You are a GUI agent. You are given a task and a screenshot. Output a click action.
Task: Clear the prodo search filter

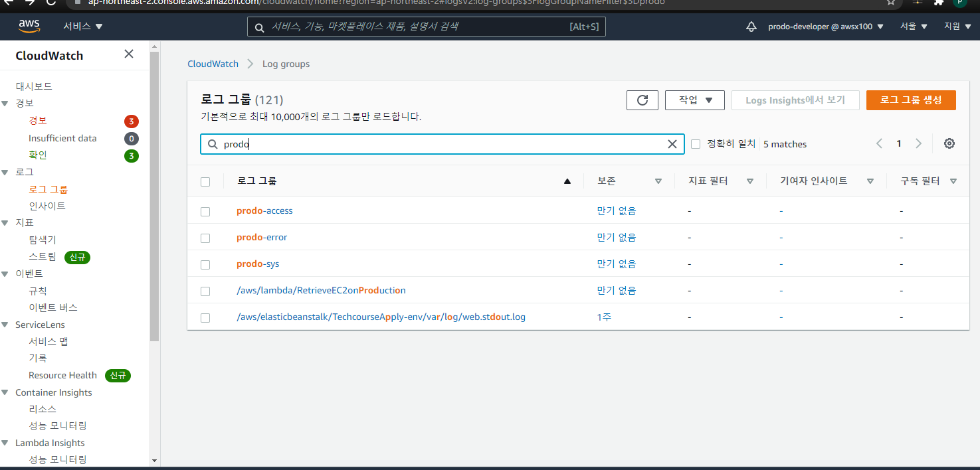tap(672, 144)
